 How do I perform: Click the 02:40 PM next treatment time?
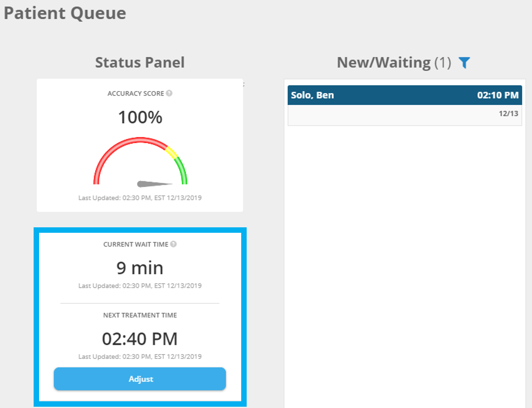coord(140,339)
